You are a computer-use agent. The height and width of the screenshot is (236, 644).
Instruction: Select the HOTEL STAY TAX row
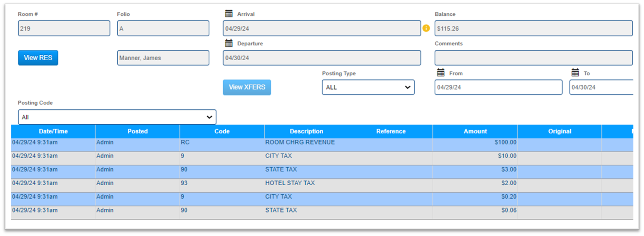[290, 183]
